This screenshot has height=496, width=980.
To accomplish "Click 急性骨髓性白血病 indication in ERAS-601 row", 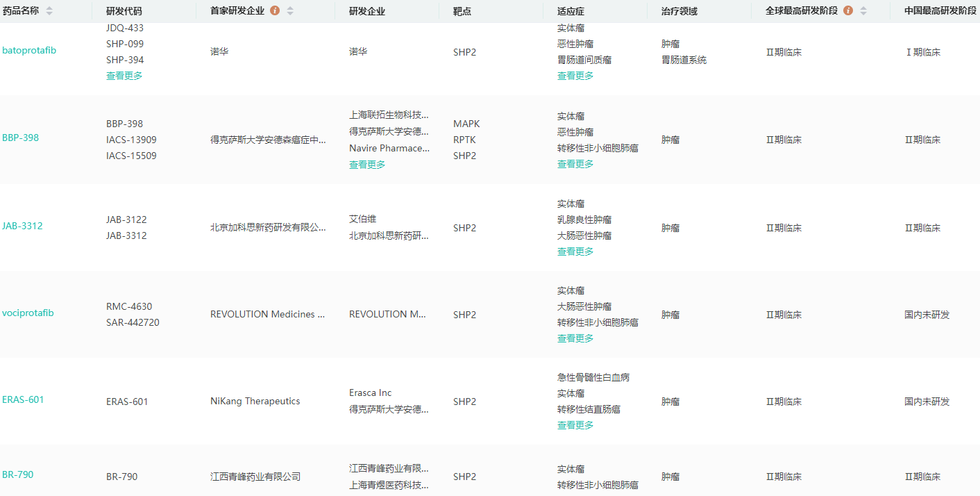I will [x=593, y=377].
